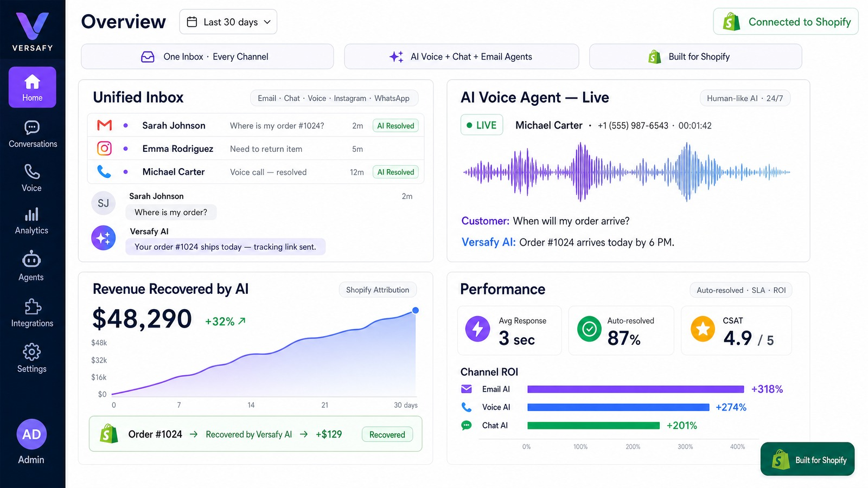Click the Versafy logo
The image size is (868, 488).
tap(33, 32)
